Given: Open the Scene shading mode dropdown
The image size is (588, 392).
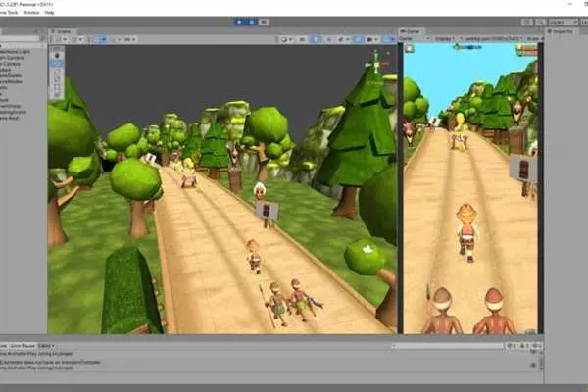Looking at the screenshot, I should tap(286, 39).
